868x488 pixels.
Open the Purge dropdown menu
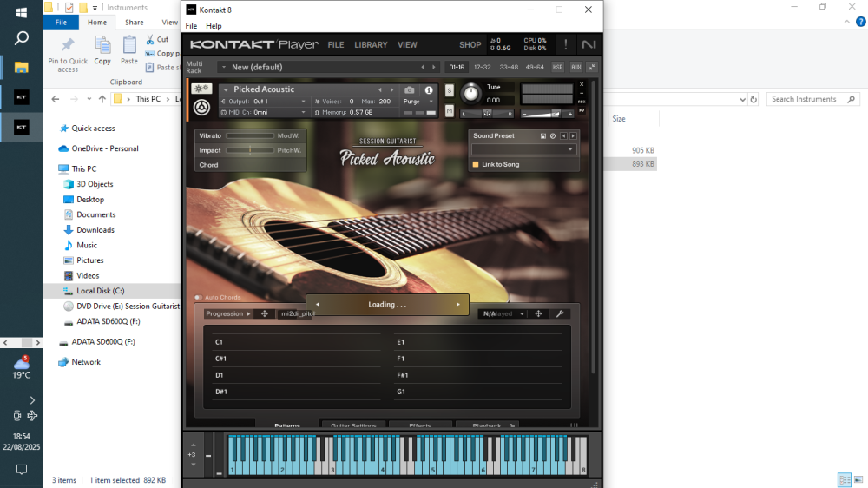click(418, 102)
